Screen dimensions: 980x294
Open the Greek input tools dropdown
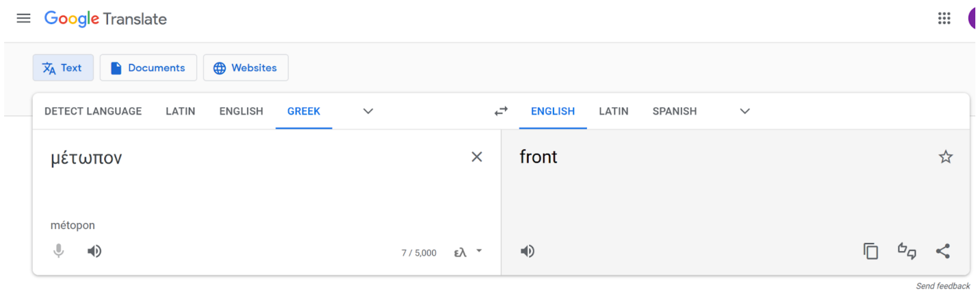(x=479, y=251)
